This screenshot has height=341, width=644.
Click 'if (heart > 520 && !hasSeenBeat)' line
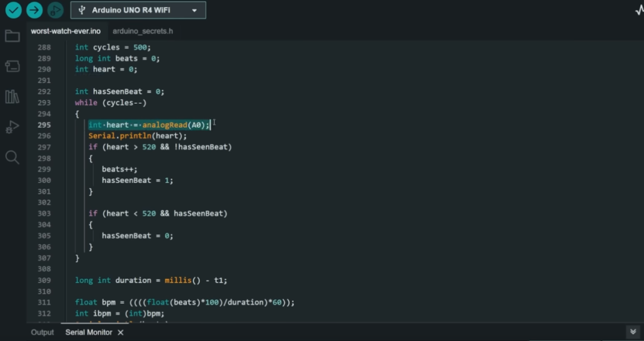pos(160,147)
